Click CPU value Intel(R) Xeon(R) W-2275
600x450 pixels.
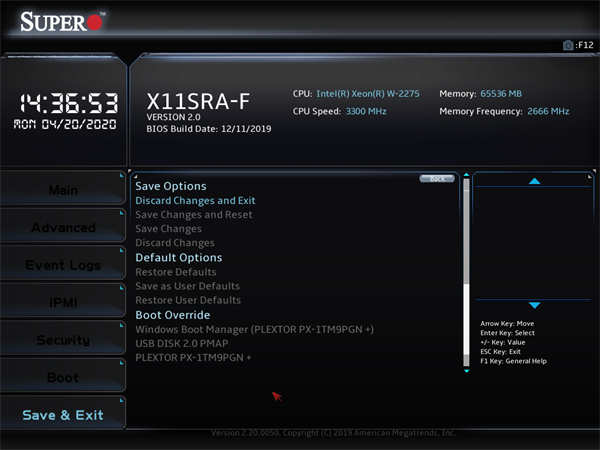click(x=368, y=94)
